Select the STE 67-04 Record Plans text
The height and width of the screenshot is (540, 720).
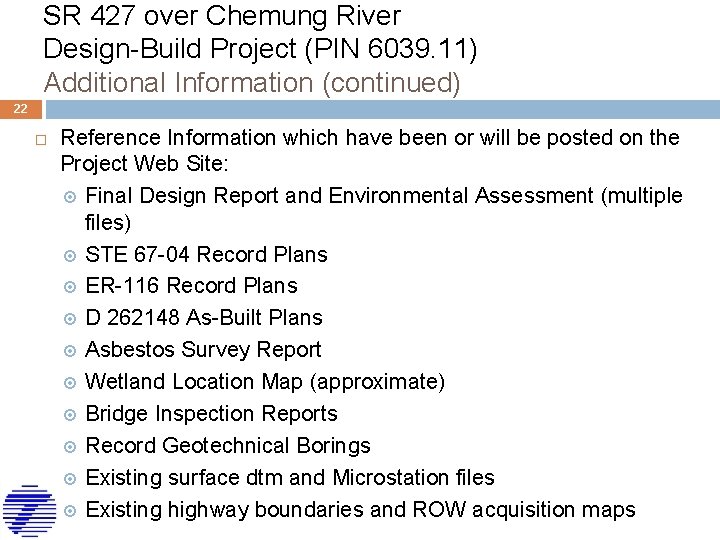[x=206, y=254]
